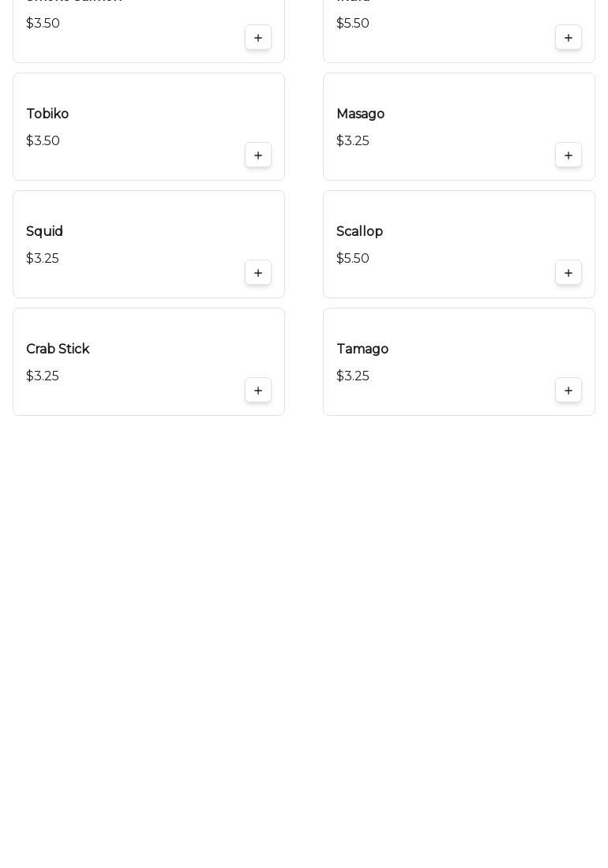Click the $3.25 price under Masago
The image size is (608, 868).
[x=353, y=141]
